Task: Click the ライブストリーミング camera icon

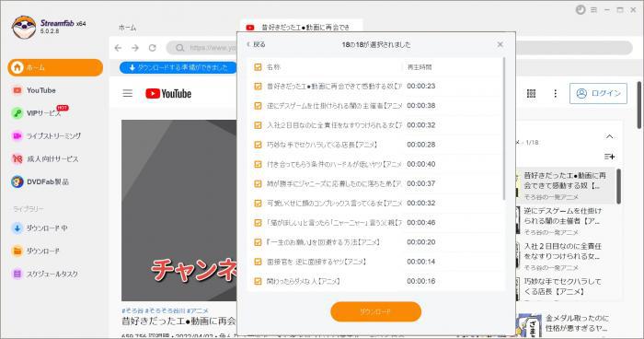Action: 17,135
